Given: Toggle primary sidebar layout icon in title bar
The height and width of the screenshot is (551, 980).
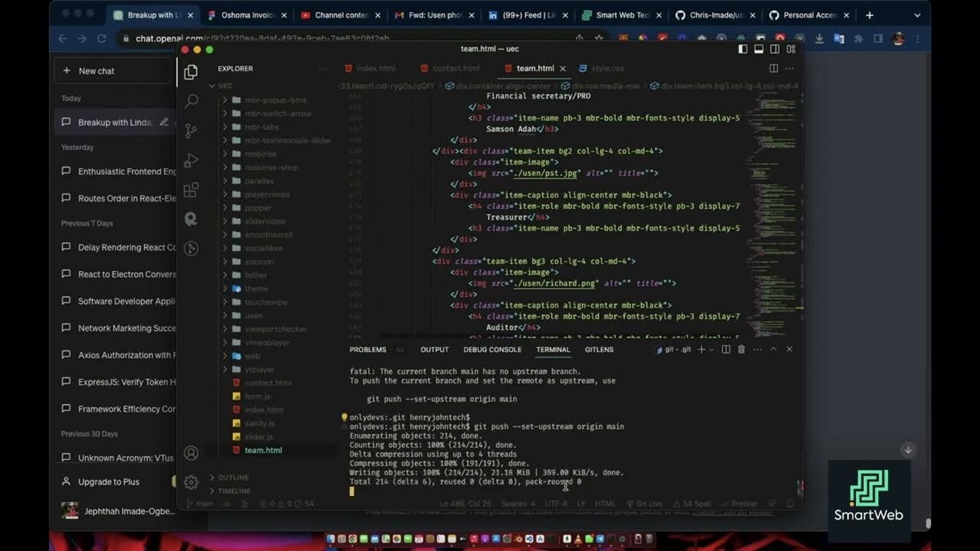Looking at the screenshot, I should tap(743, 49).
